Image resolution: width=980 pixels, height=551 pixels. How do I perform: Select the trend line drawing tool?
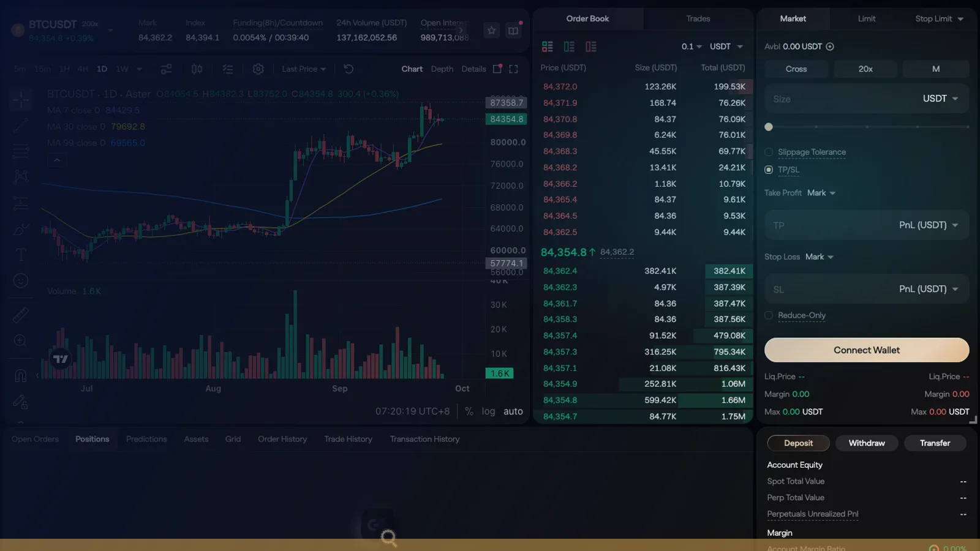coord(21,126)
